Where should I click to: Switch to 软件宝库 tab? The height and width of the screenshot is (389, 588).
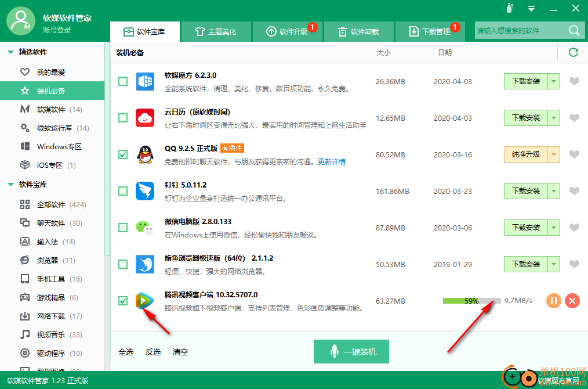[145, 31]
